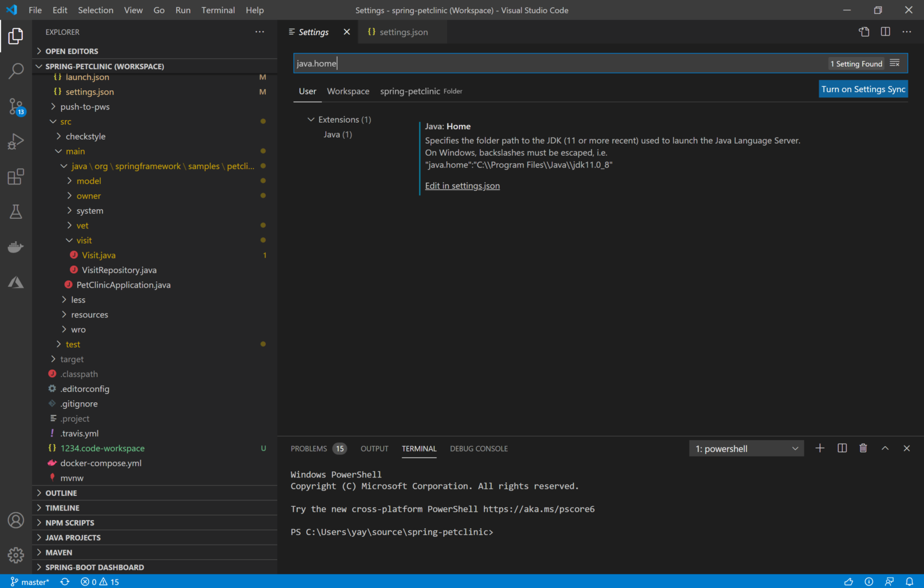The height and width of the screenshot is (588, 924).
Task: Click the filter settings icon in the search bar
Action: (895, 63)
